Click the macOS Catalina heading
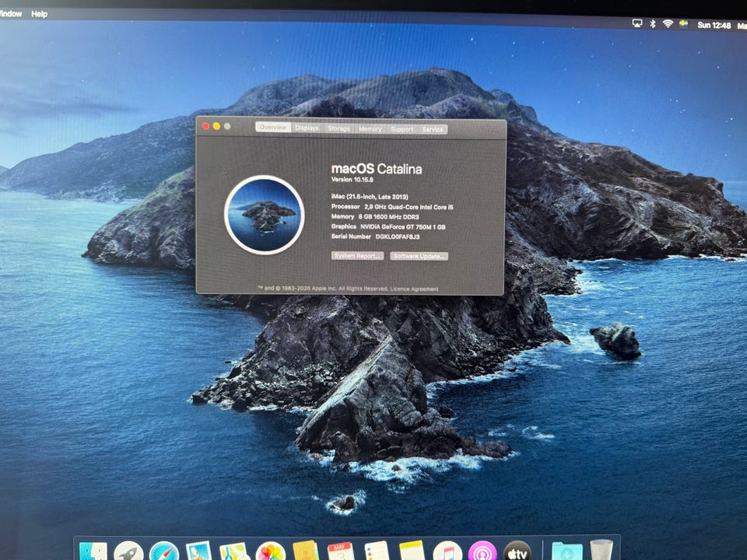The image size is (747, 560). click(377, 169)
